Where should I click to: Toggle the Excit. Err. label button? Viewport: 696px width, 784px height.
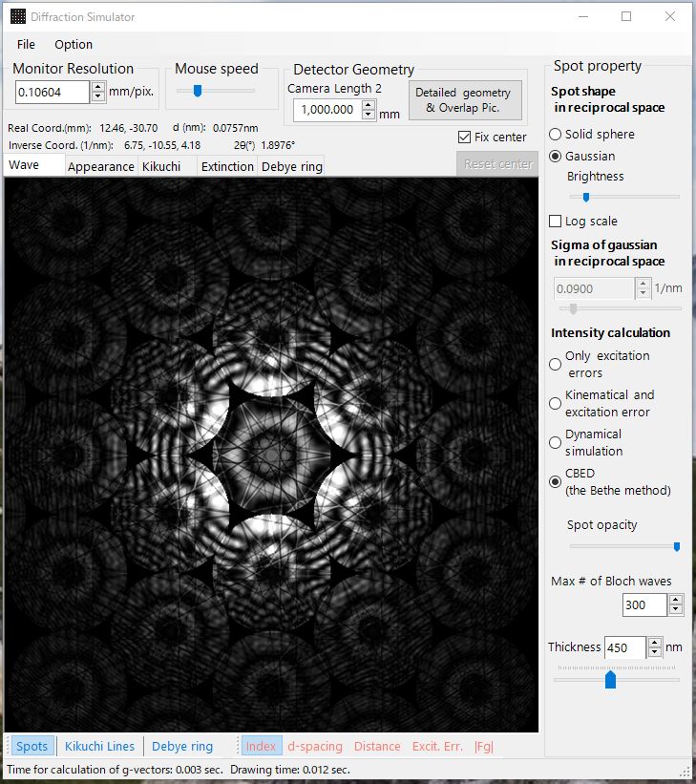(437, 746)
